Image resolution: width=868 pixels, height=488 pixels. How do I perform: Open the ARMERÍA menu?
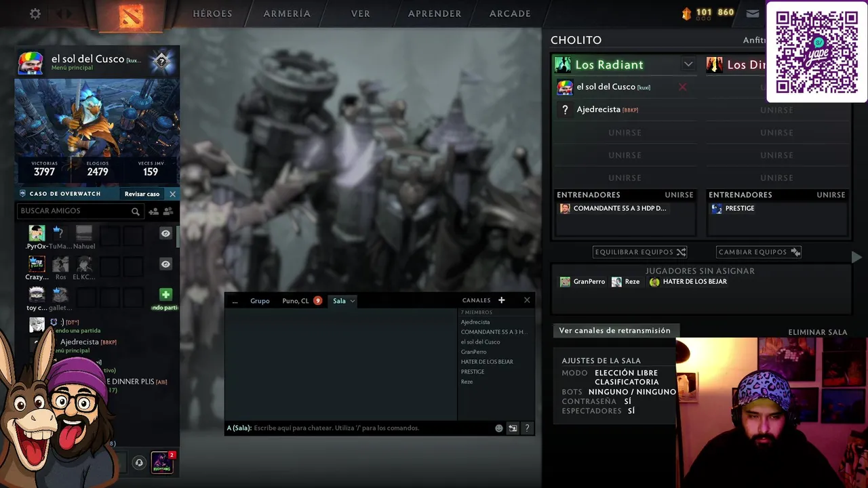pos(287,14)
